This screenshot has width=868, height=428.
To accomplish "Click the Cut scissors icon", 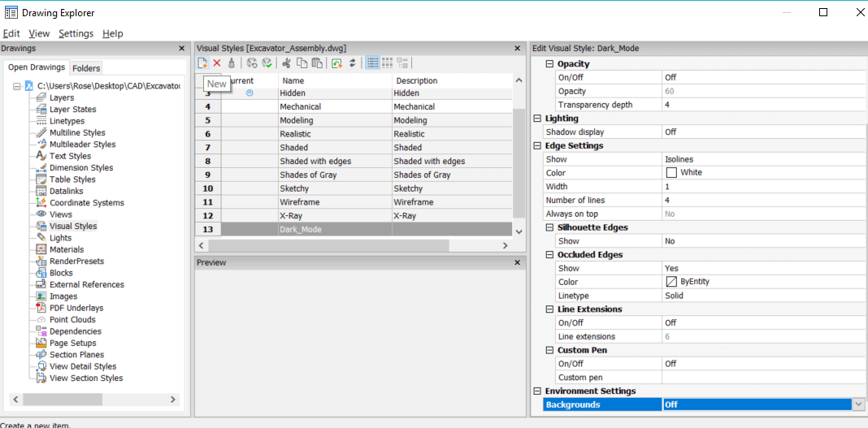I will pos(287,63).
